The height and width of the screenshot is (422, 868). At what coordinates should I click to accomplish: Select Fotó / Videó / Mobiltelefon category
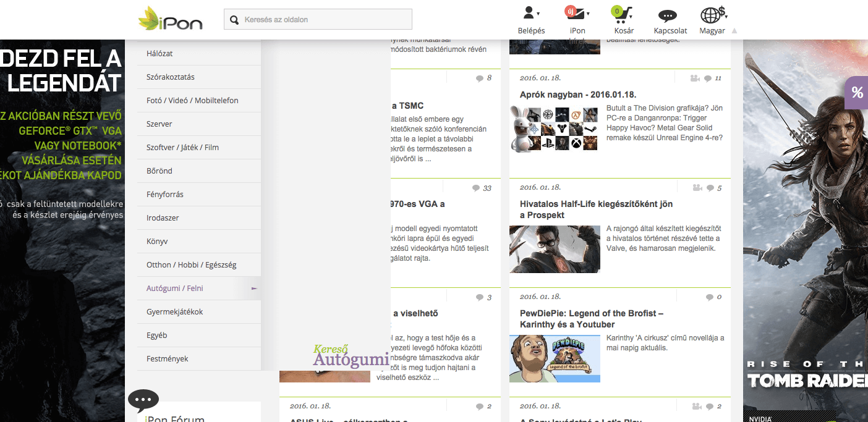pos(199,101)
